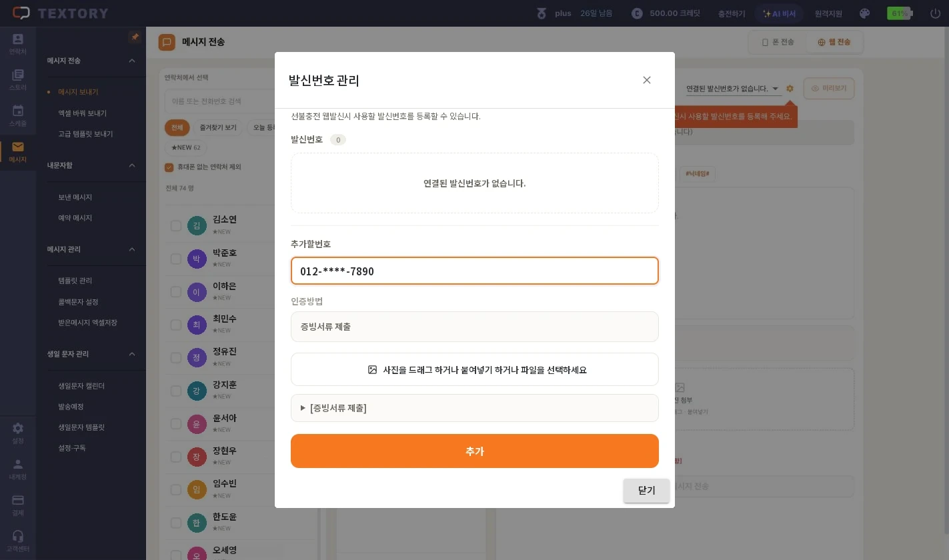This screenshot has height=560, width=949.
Task: Close the 발신번호 관리 dialog with X
Action: point(646,80)
